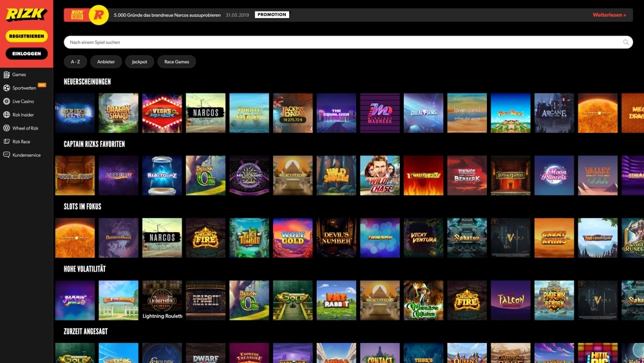Click the PROMOTION tag
The image size is (644, 363).
pos(272,15)
